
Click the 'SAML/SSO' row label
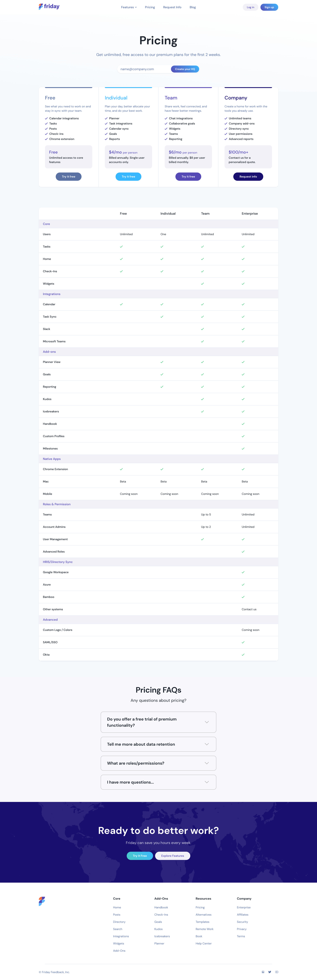[x=50, y=642]
